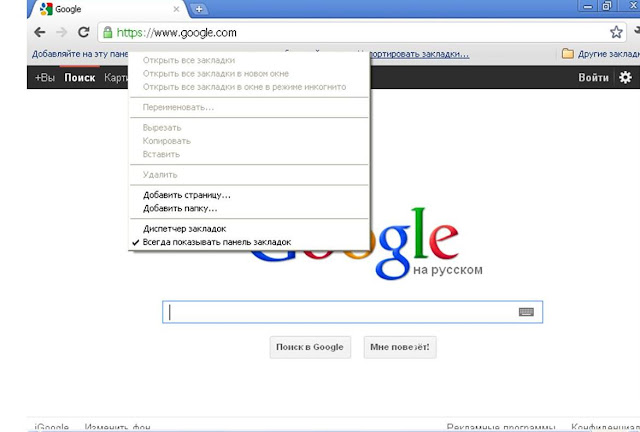Image resolution: width=640 pixels, height=432 pixels.
Task: Open the "+Вы" link in Google bar
Action: 44,78
